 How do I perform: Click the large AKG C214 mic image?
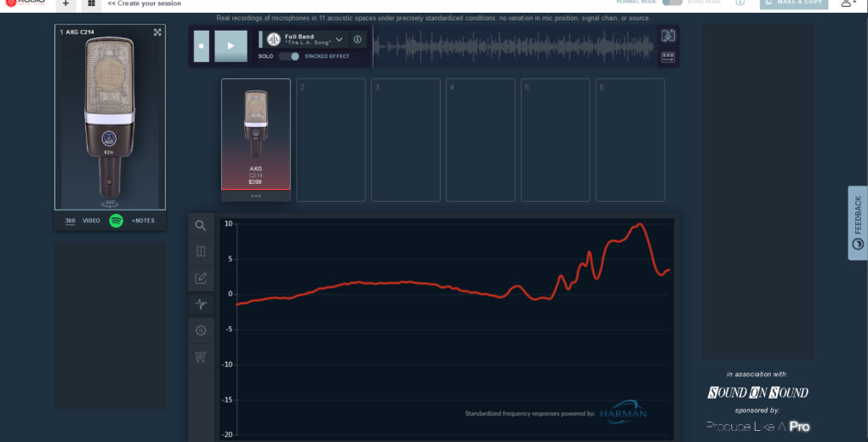[x=110, y=118]
